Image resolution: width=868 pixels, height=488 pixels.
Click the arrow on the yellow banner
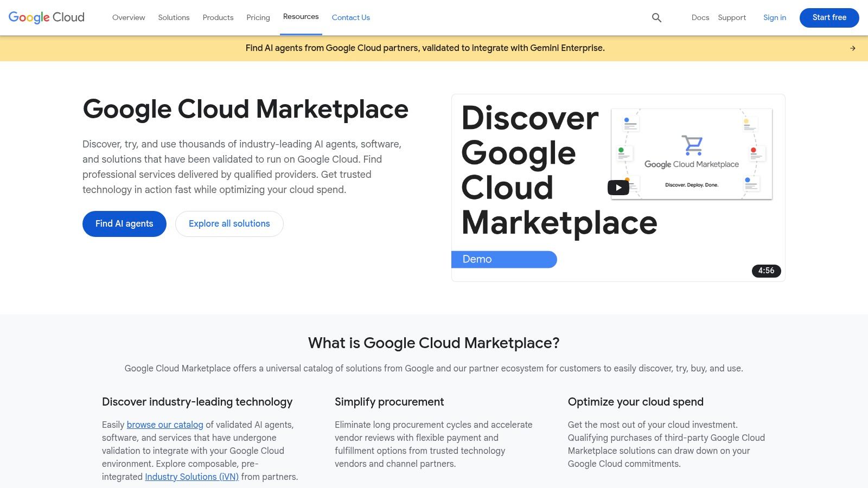[x=853, y=48]
